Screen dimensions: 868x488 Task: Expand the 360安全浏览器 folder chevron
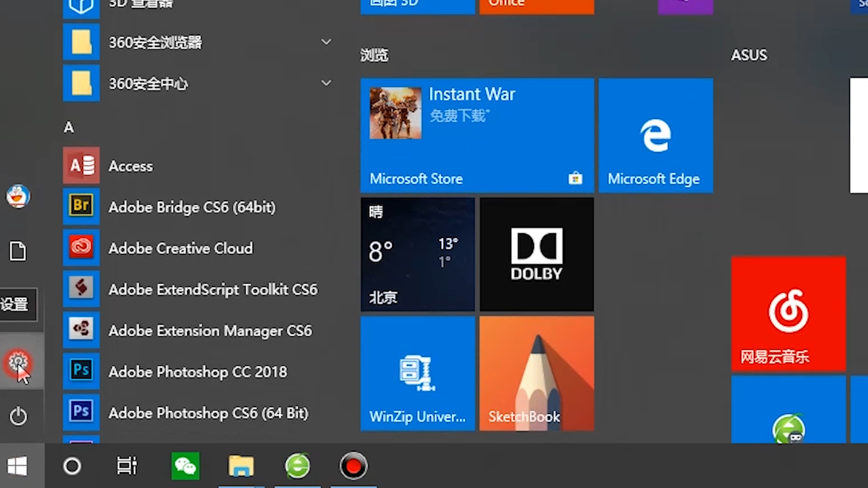[326, 42]
